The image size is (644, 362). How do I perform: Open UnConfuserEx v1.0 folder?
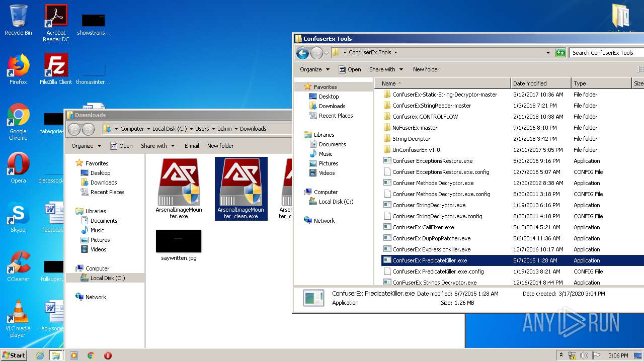coord(416,150)
